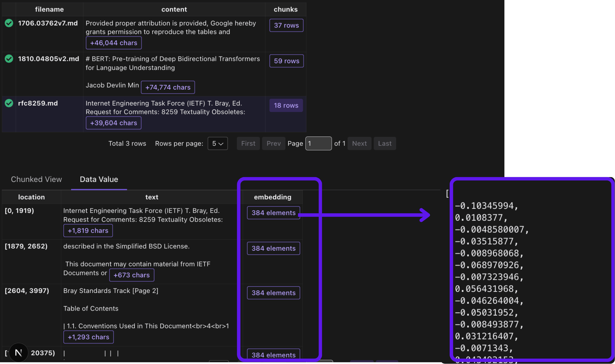Switch to the Chunked View tab
This screenshot has height=364, width=615.
coord(36,179)
